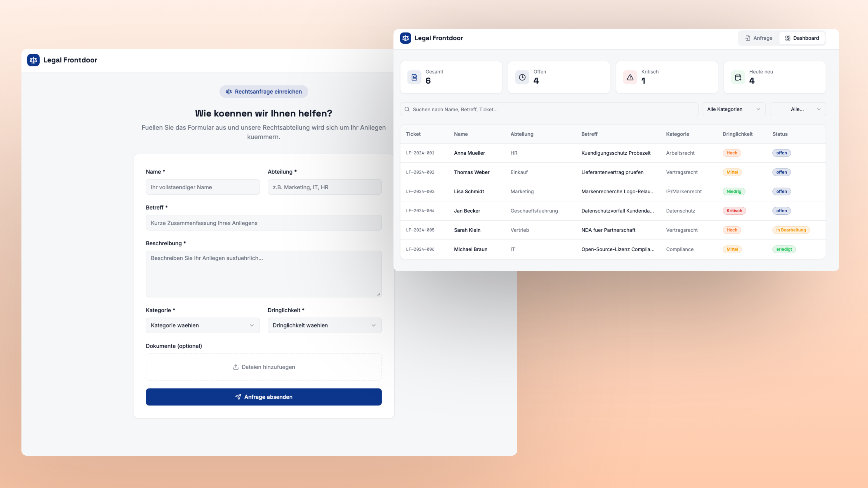
Task: Click the Mittel badge in Thomas Weber's row
Action: 732,172
